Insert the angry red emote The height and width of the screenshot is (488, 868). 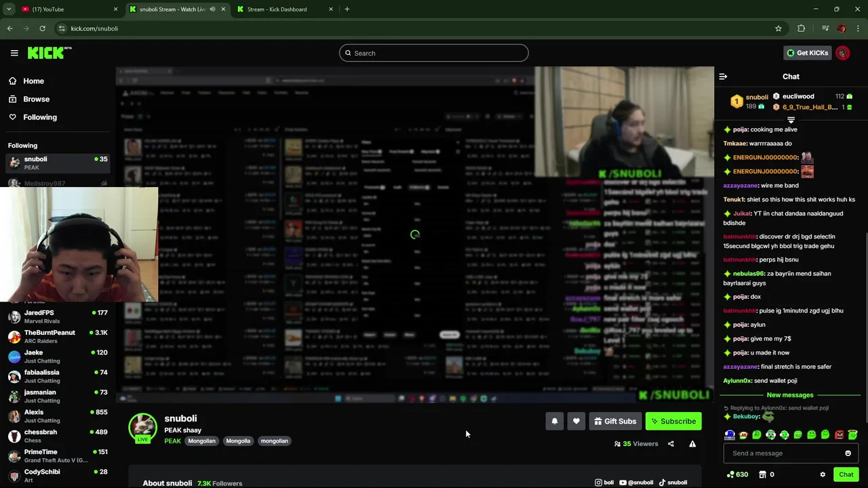click(839, 435)
